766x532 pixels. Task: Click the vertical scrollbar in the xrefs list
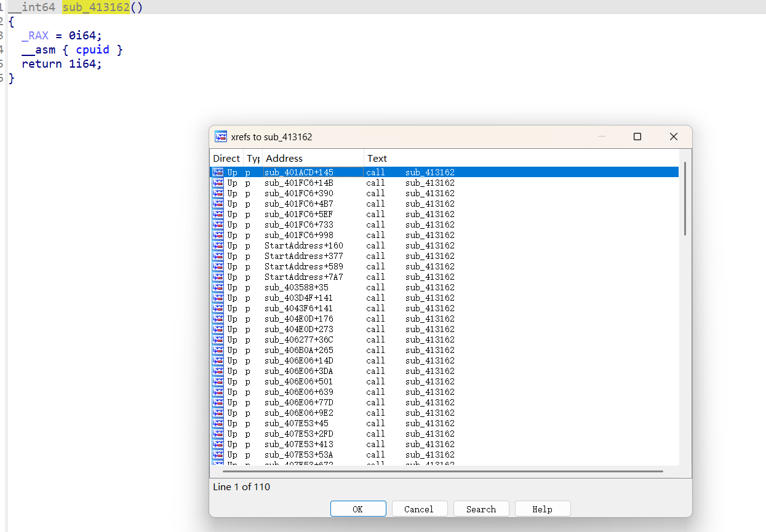tap(685, 199)
